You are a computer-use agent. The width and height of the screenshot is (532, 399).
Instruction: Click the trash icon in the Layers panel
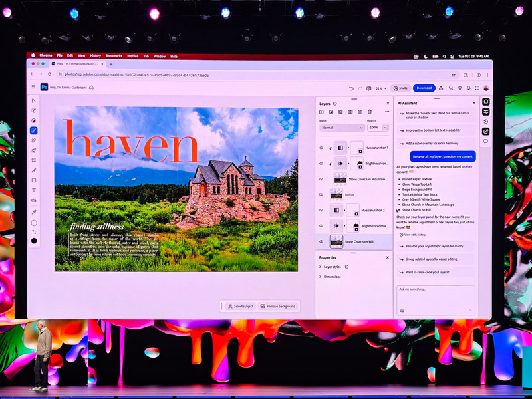coord(369,111)
